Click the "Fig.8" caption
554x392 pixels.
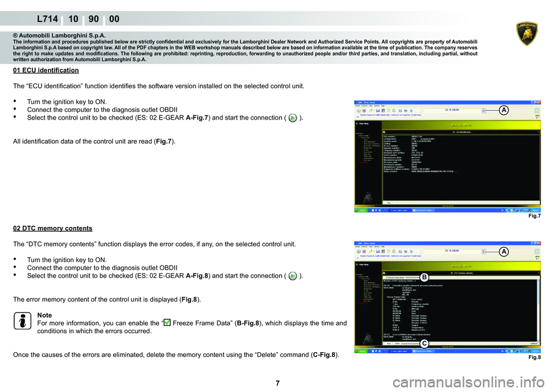pos(534,357)
